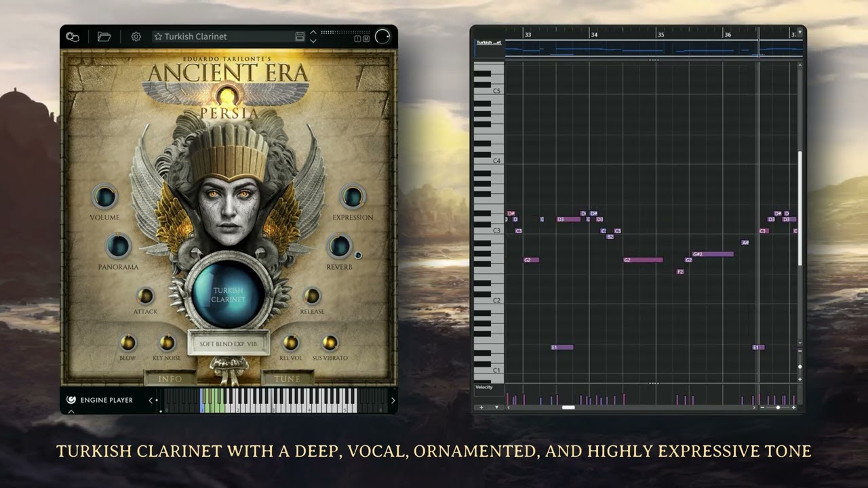Select the B2 note in piano roll
The image size is (868, 488).
click(x=610, y=237)
